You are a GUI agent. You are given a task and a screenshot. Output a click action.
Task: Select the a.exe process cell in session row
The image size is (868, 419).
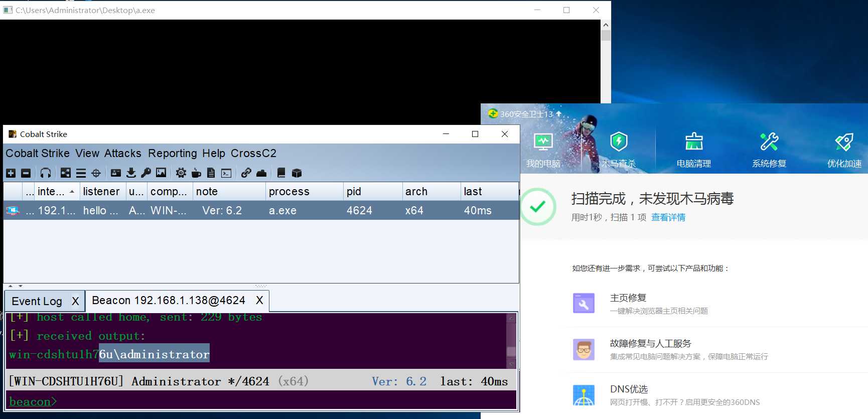click(x=304, y=211)
